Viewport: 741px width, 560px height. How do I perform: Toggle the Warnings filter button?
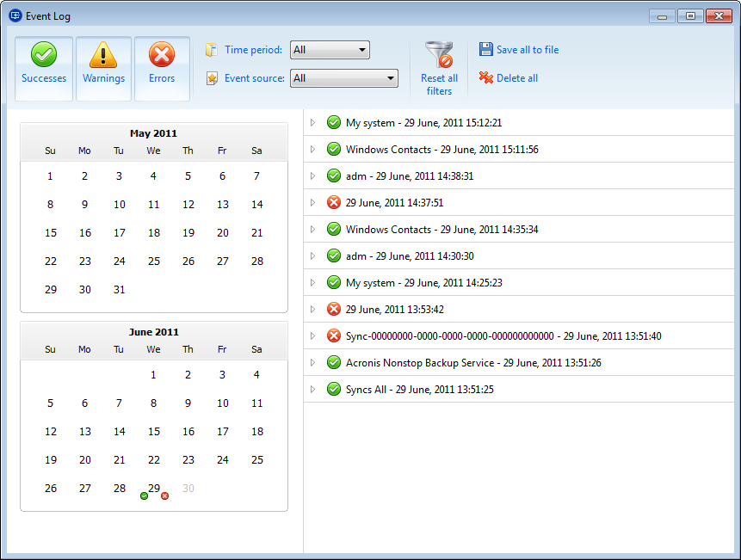[x=103, y=68]
